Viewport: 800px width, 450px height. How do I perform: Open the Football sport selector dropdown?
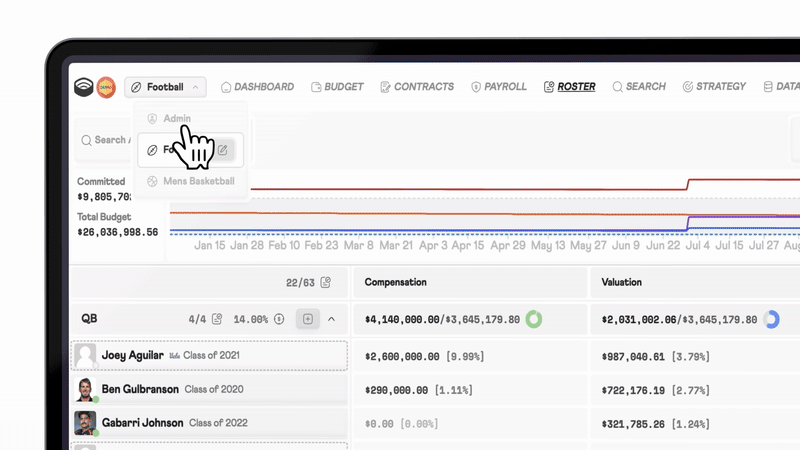point(166,88)
